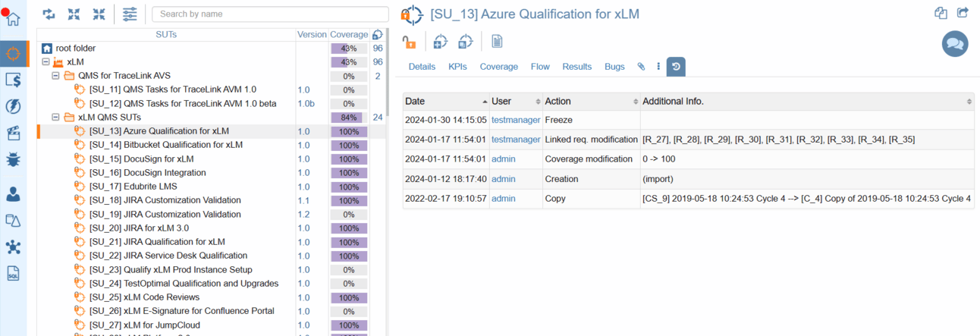The image size is (980, 336).
Task: Switch to the Coverage tab
Action: (x=498, y=67)
